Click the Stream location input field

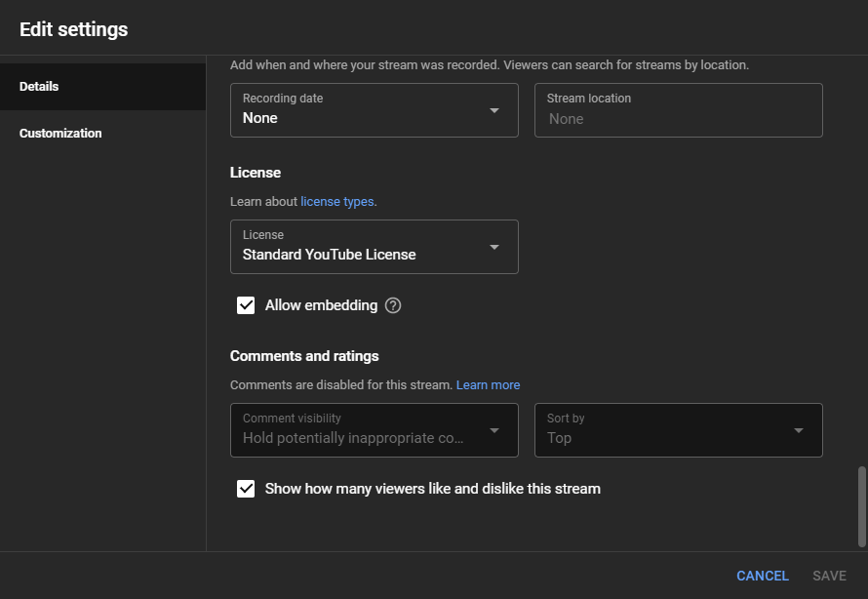pyautogui.click(x=678, y=110)
